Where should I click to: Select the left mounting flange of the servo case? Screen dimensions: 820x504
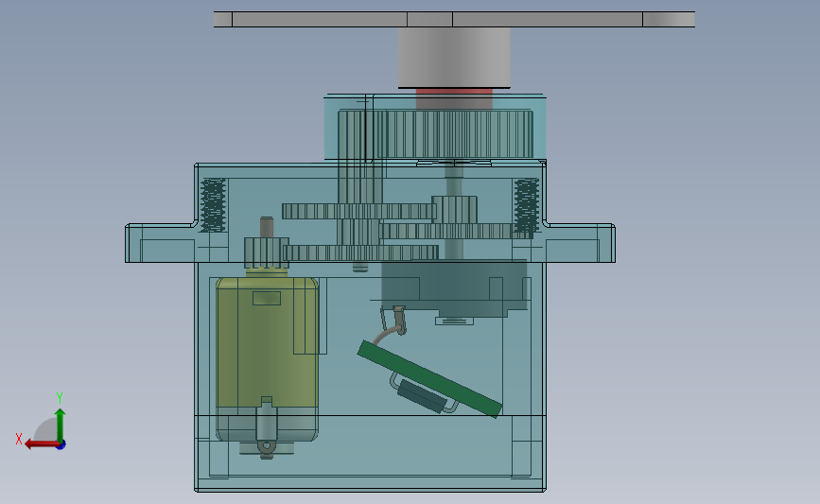160,243
